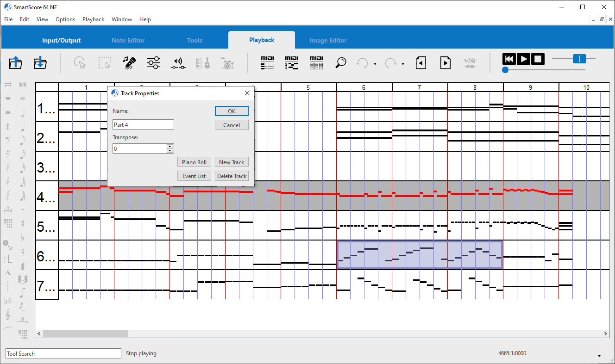The image size is (615, 364).
Task: Click the Undo arrow icon
Action: [x=362, y=62]
